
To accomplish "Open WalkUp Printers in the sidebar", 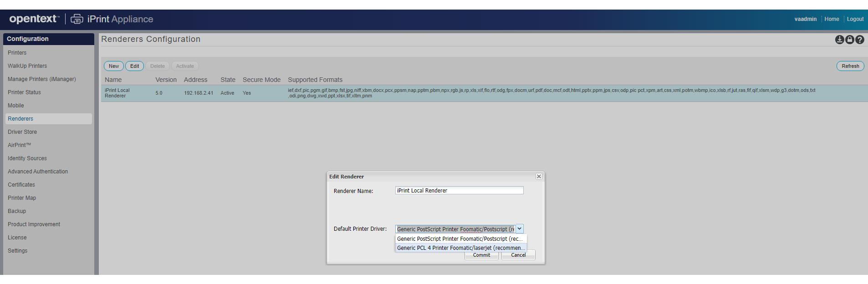I will 27,66.
